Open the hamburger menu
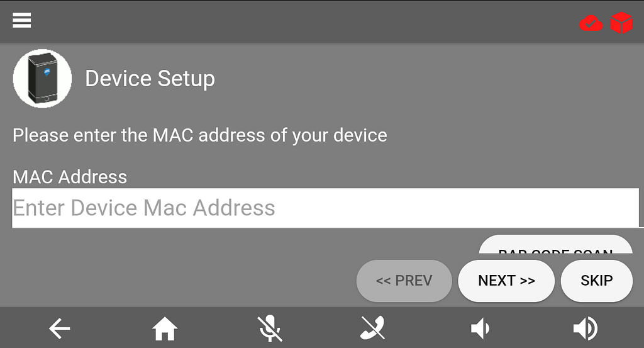 tap(22, 20)
